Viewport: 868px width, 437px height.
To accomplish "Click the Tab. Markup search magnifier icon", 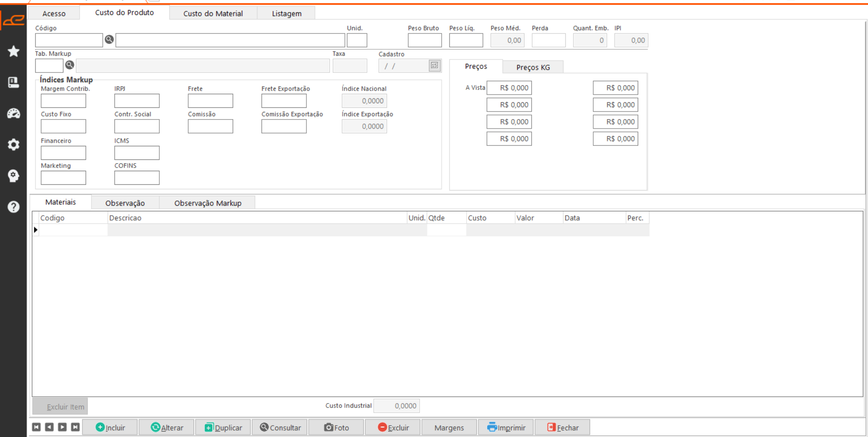I will point(70,65).
